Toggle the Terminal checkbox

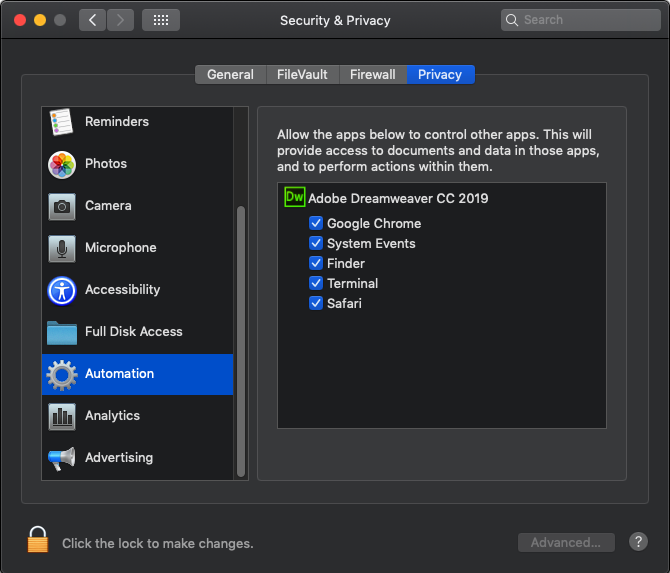click(x=316, y=283)
